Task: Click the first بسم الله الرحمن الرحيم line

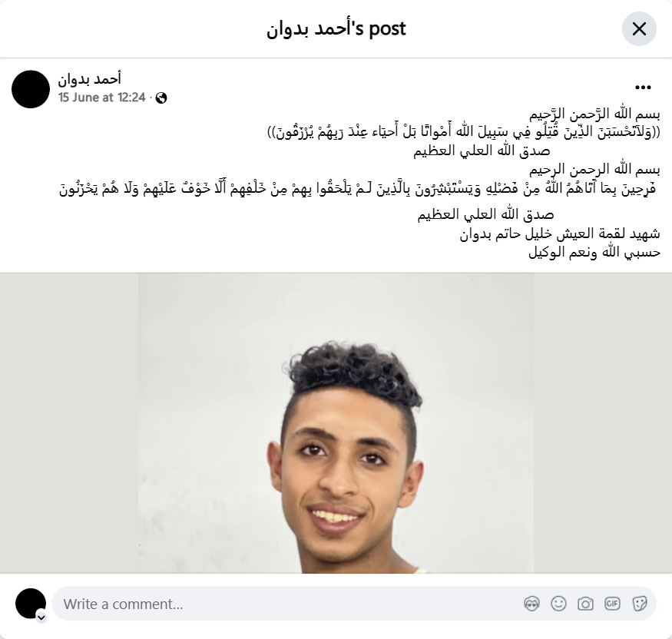Action: (594, 114)
